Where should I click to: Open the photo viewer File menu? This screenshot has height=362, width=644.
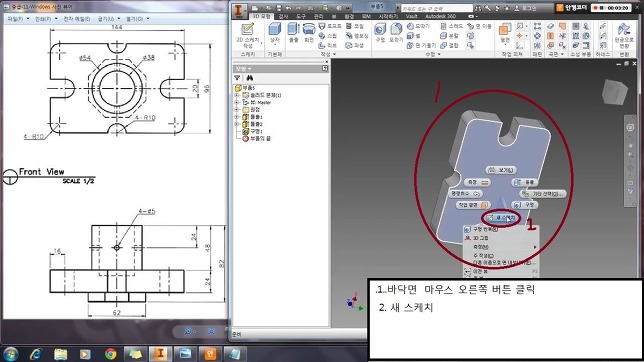(18, 19)
